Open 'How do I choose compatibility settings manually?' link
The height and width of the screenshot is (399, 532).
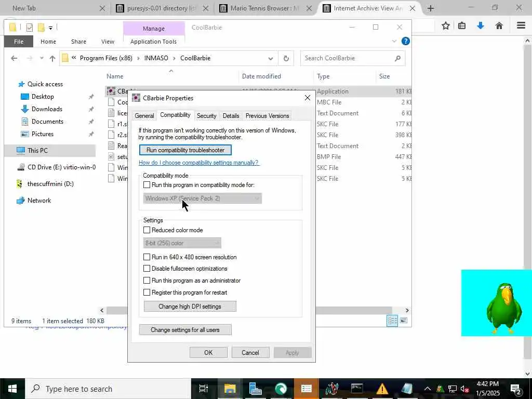[x=198, y=163]
